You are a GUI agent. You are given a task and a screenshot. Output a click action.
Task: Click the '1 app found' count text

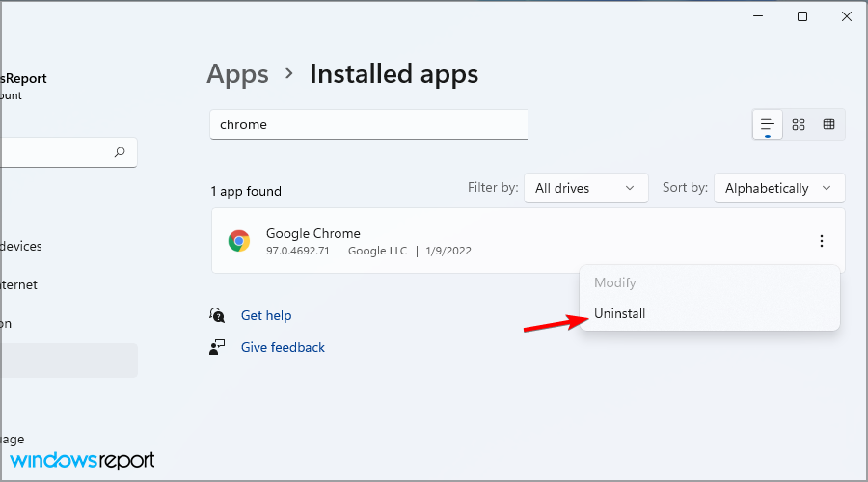(x=246, y=192)
